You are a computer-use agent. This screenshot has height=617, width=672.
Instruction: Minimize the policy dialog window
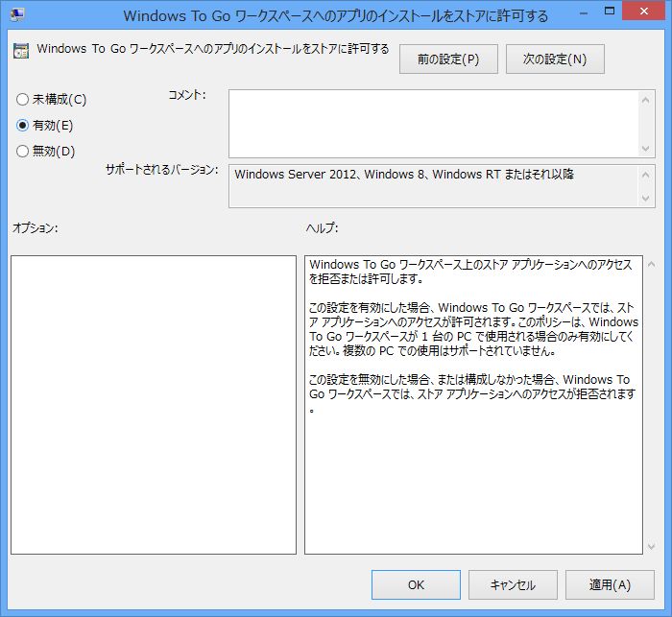point(584,12)
